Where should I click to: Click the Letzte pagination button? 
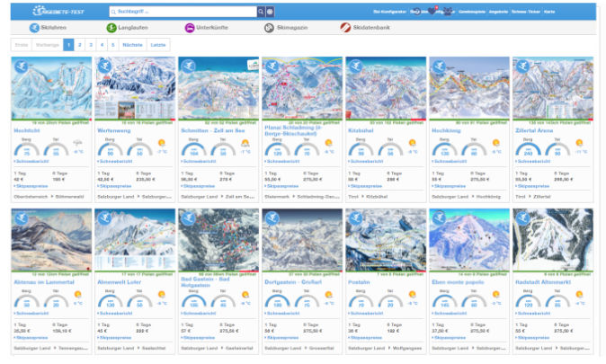[158, 45]
